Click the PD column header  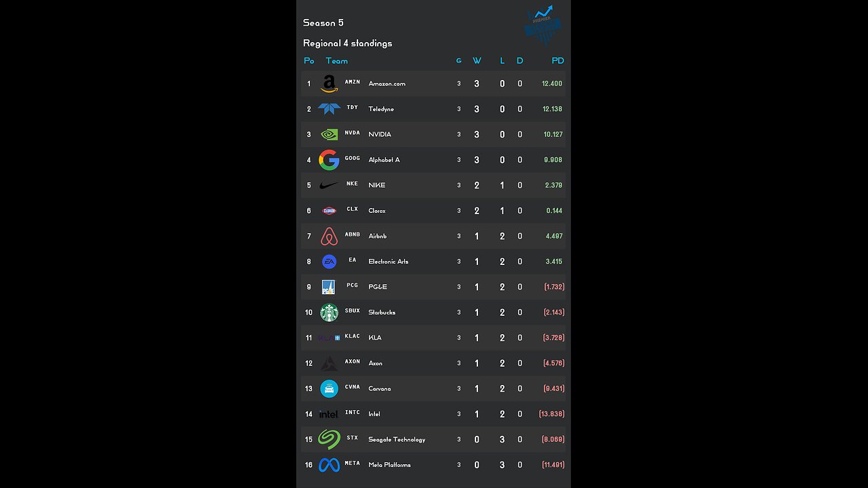557,61
